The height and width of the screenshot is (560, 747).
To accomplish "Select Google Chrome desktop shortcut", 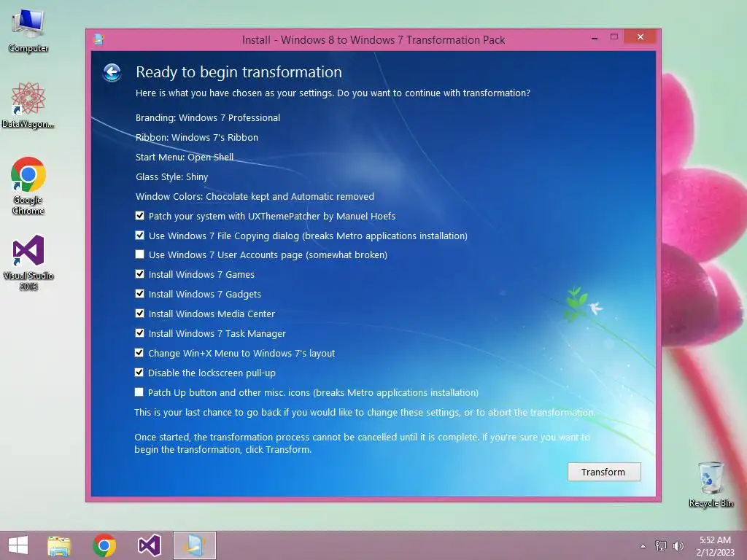I will pos(28,186).
